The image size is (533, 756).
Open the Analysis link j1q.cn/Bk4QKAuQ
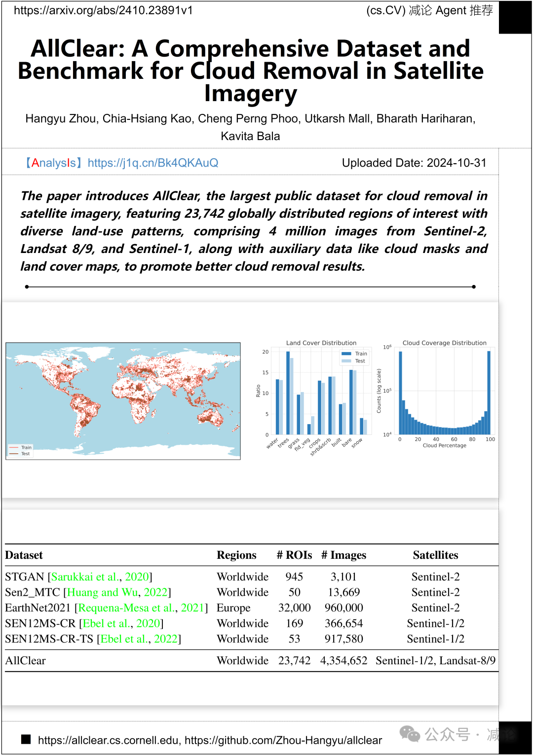[153, 163]
